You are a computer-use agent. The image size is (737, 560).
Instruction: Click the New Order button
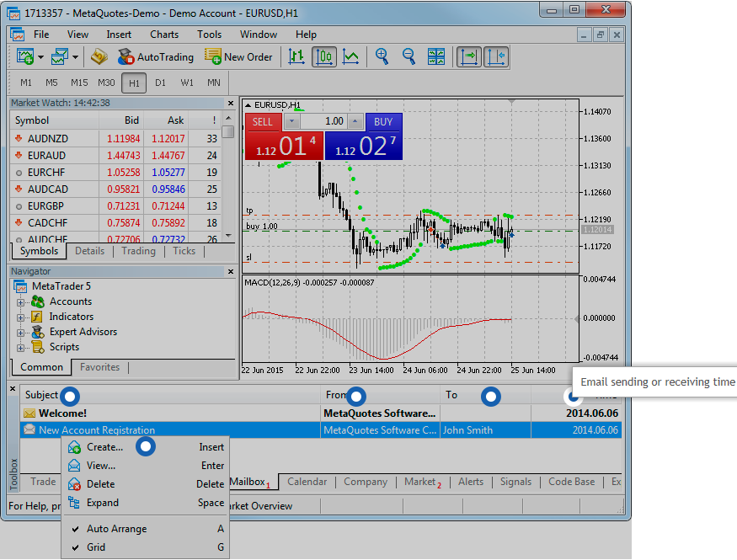(238, 57)
